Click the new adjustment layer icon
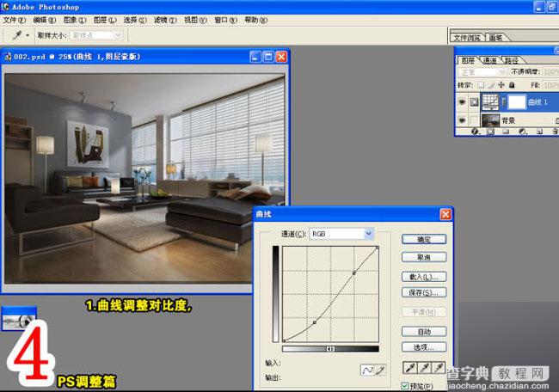 523,132
